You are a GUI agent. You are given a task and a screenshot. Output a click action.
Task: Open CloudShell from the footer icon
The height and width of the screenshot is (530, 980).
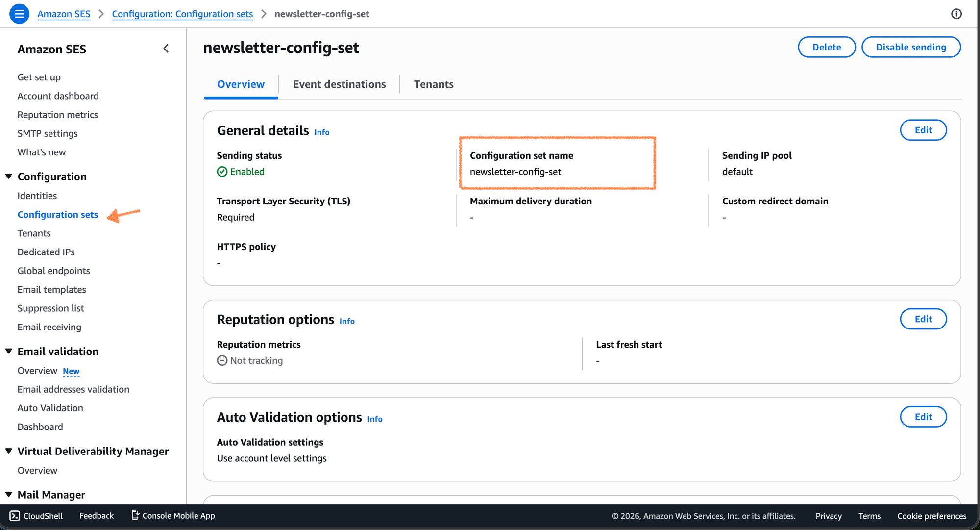pyautogui.click(x=15, y=516)
